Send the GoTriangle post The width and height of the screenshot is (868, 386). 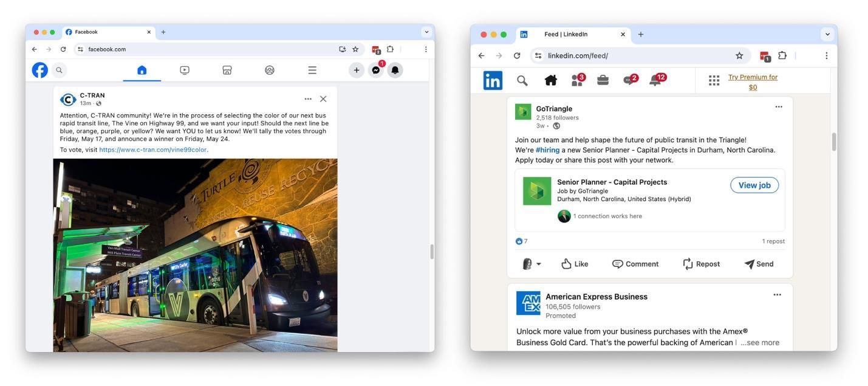click(759, 264)
